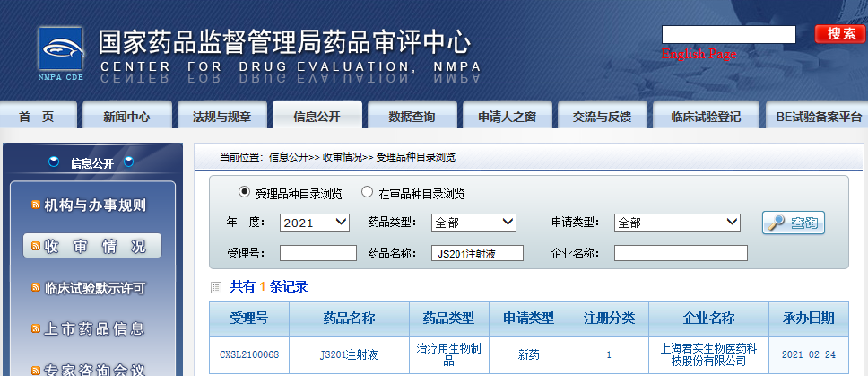Open the English Page link

pos(699,54)
